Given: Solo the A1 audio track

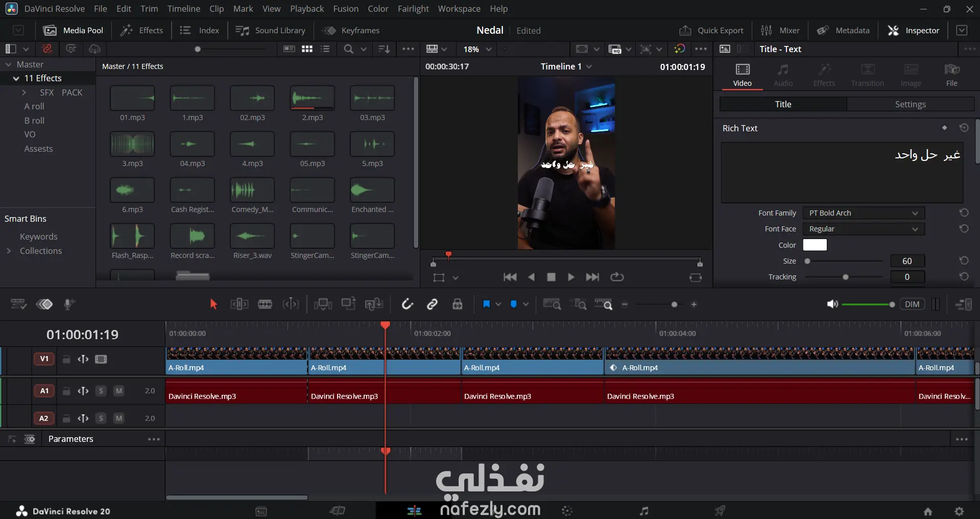Looking at the screenshot, I should tap(101, 391).
